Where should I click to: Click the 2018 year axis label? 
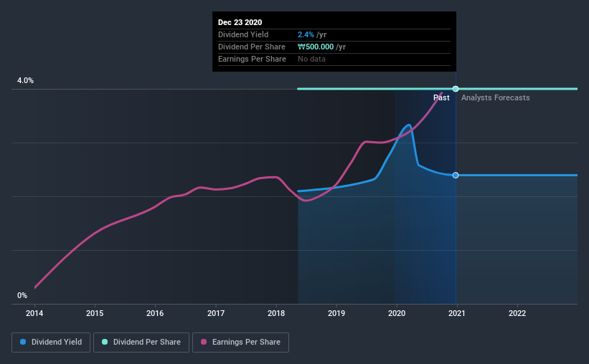276,313
